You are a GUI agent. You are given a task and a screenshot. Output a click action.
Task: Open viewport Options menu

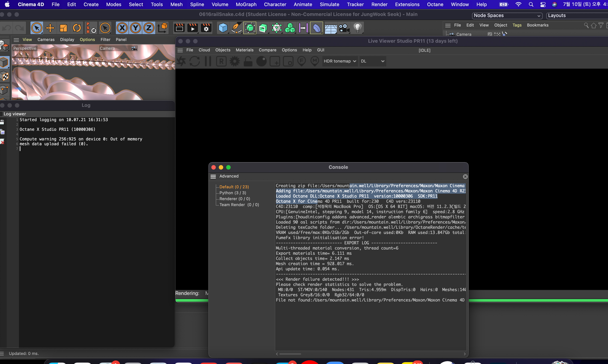coord(87,40)
